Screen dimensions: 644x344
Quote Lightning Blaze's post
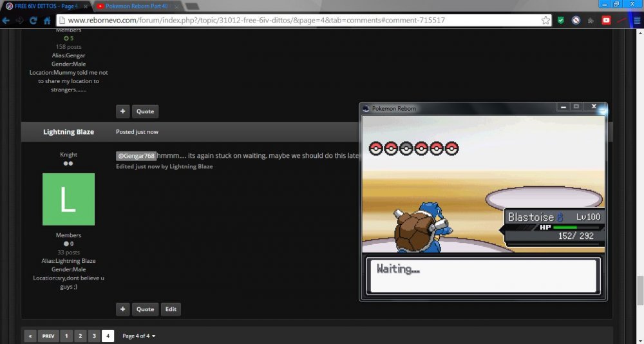point(145,309)
